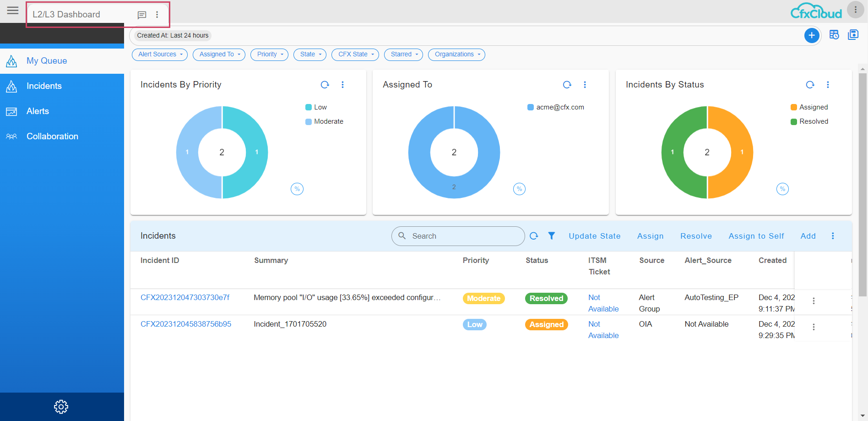
Task: Expand the Priority filter dropdown
Action: pos(270,55)
